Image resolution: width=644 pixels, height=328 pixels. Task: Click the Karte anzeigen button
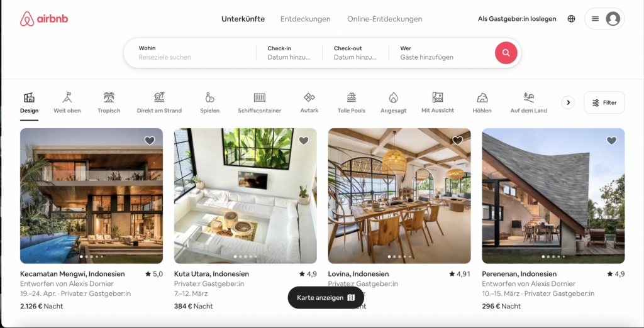(326, 298)
